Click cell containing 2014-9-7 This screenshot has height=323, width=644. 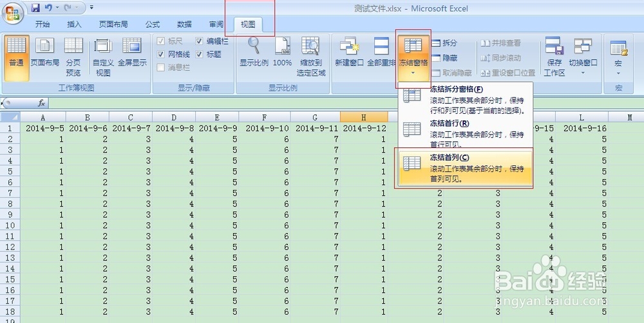point(131,128)
